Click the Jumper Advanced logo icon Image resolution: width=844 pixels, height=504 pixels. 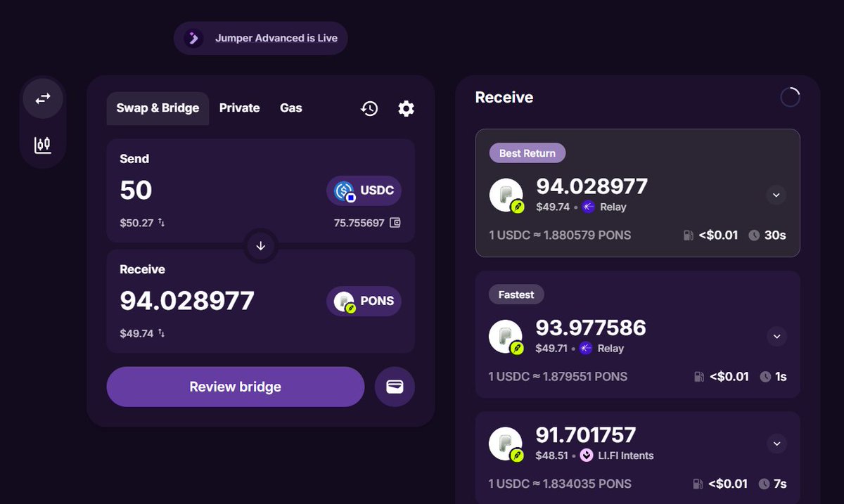(x=193, y=38)
